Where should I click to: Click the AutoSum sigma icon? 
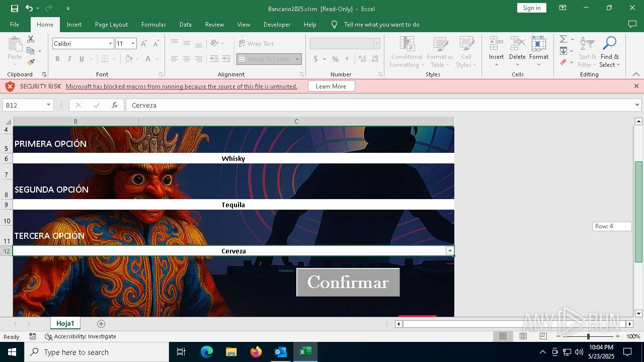point(563,39)
